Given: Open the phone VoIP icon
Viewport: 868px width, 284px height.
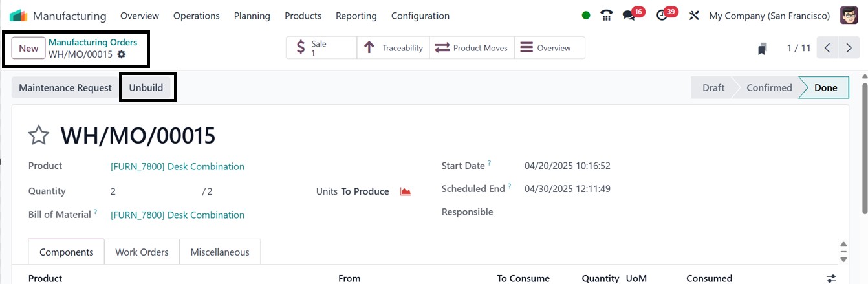Looking at the screenshot, I should point(606,16).
